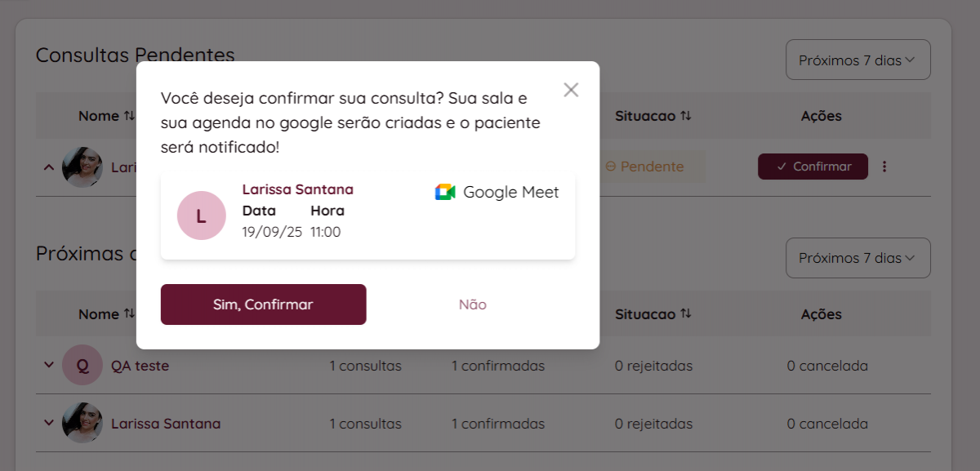Collapse the pending Larissa row chevron
This screenshot has width=980, height=471.
coord(49,167)
